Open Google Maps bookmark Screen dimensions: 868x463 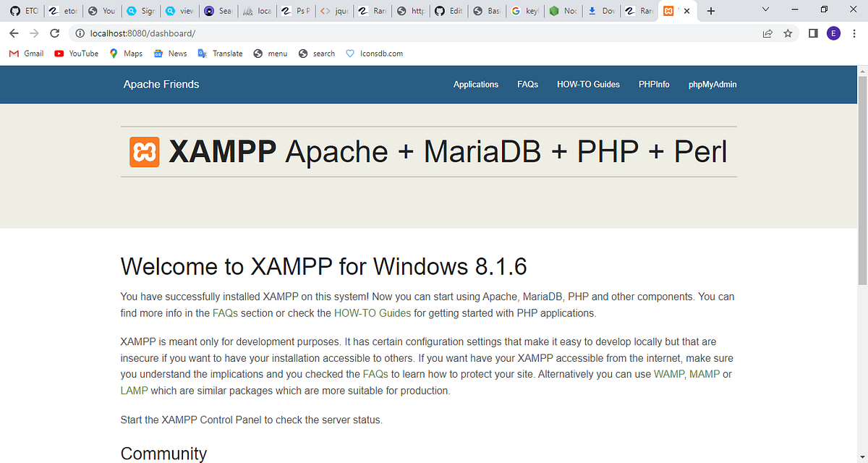[x=126, y=53]
